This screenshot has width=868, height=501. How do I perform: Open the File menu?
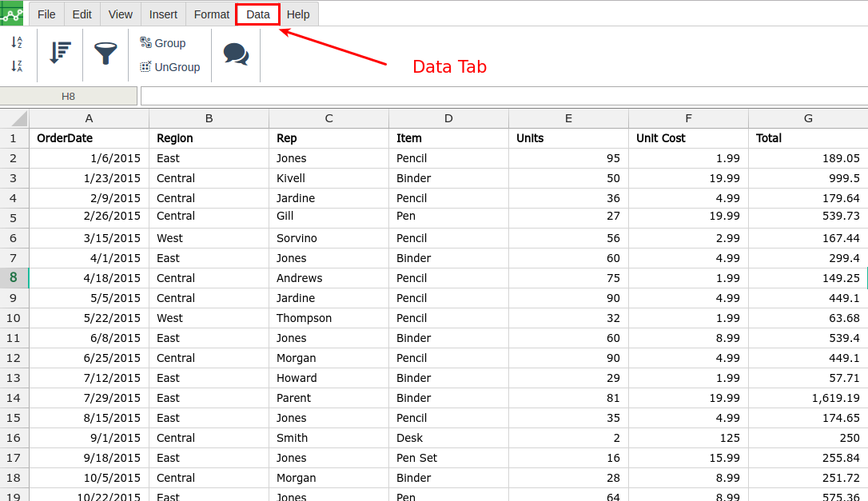point(46,14)
